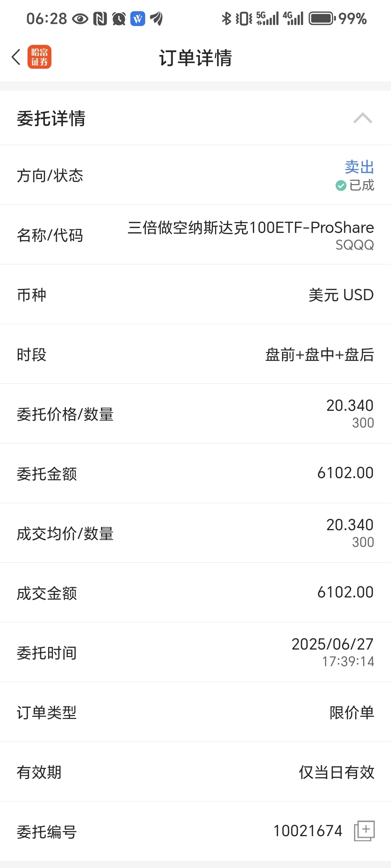Tap the 仅当日有效 validity value
391x868 pixels.
336,772
